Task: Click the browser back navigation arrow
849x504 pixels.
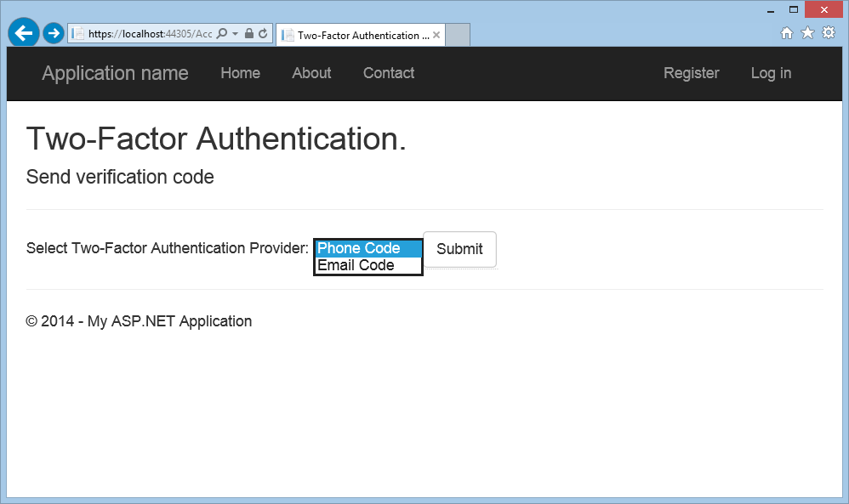Action: pos(23,32)
